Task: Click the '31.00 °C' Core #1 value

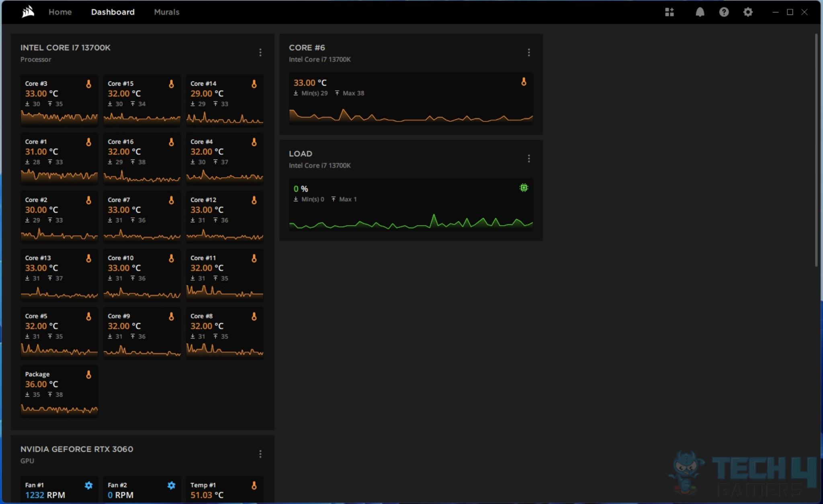Action: coord(41,152)
